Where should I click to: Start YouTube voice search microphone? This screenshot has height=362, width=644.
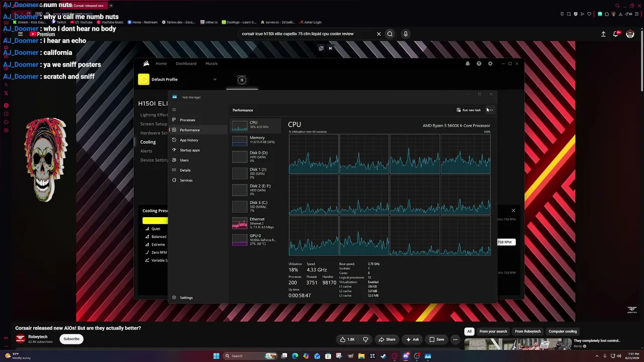(x=406, y=34)
